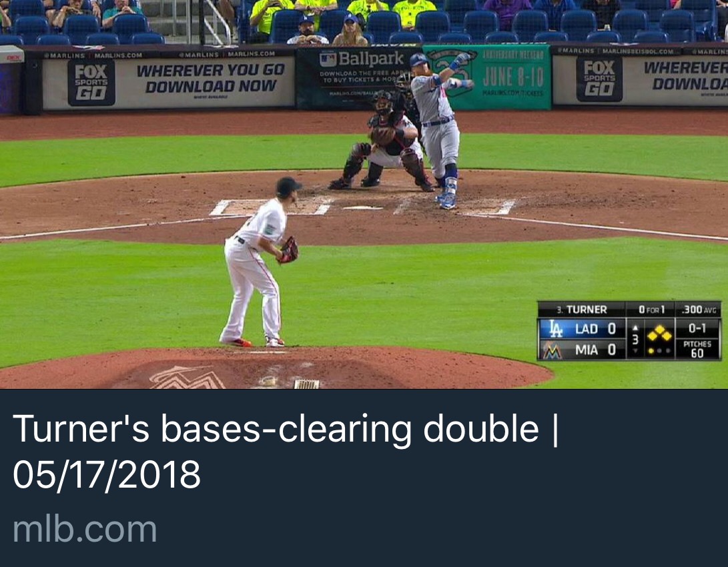Click the mlb.com source link
Viewport: 728px width, 567px height.
coord(85,530)
